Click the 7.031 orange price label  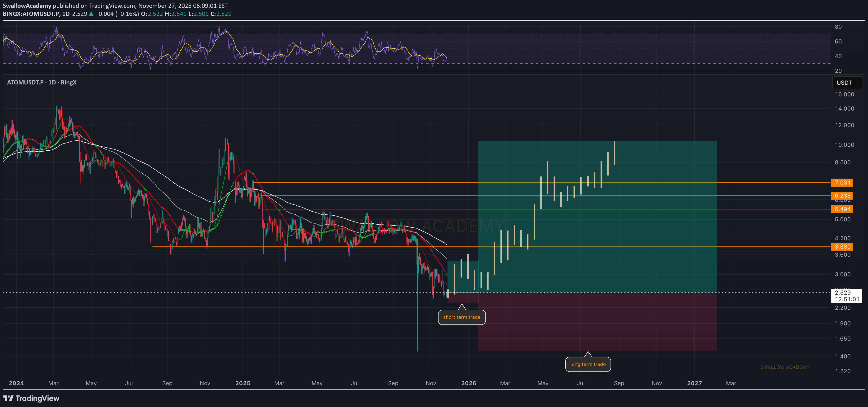(842, 183)
